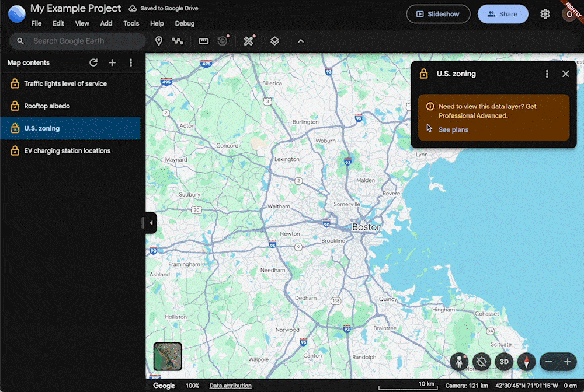Click the Google logo in the status bar

point(164,386)
